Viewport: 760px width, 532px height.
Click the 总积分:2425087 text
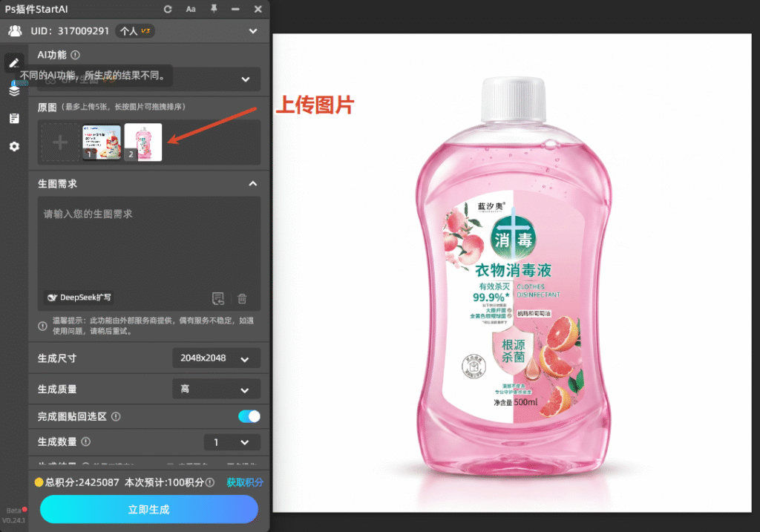[82, 482]
